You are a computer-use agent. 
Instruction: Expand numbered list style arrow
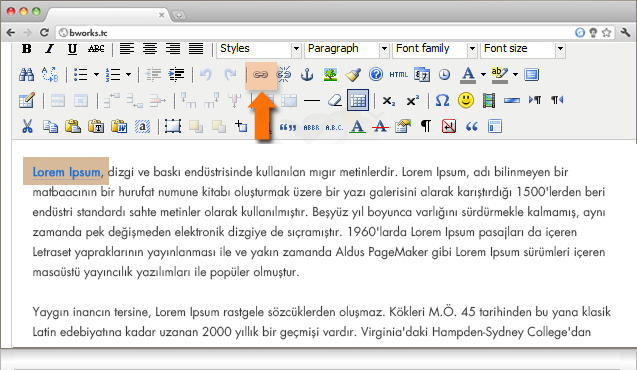(x=128, y=75)
